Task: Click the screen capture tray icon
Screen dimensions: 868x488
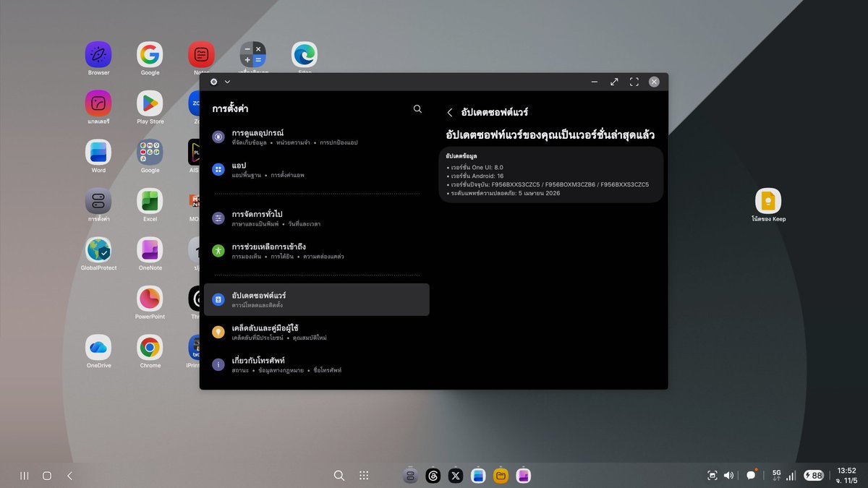Action: pos(712,476)
